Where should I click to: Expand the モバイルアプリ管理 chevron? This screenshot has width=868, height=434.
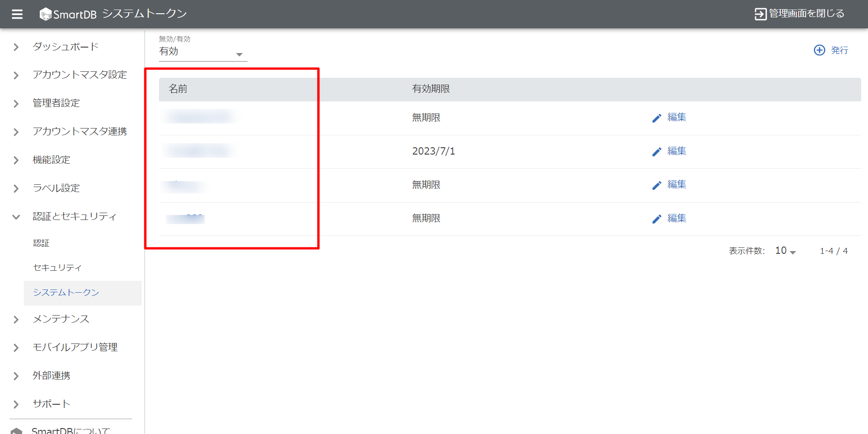point(16,348)
